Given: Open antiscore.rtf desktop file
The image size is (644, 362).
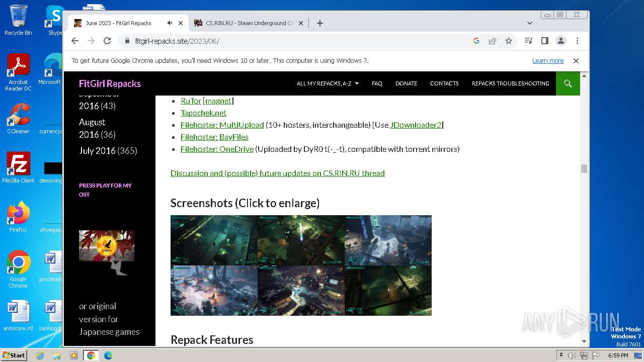Looking at the screenshot, I should 18,316.
